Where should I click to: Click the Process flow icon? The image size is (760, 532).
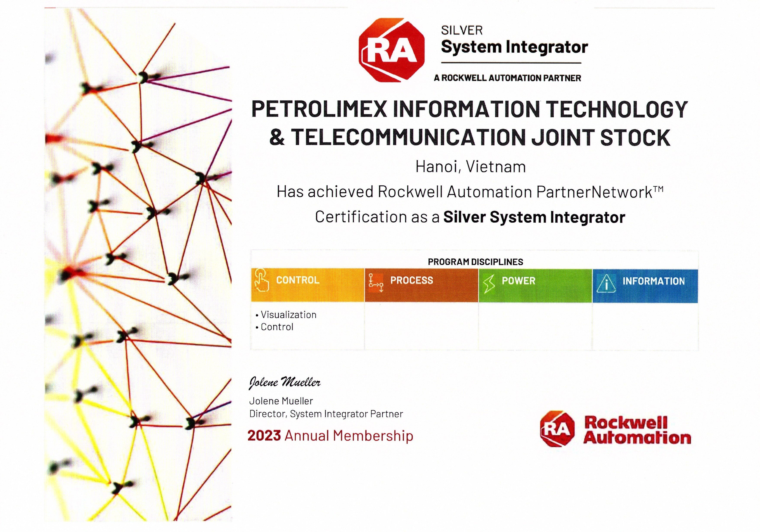click(376, 282)
